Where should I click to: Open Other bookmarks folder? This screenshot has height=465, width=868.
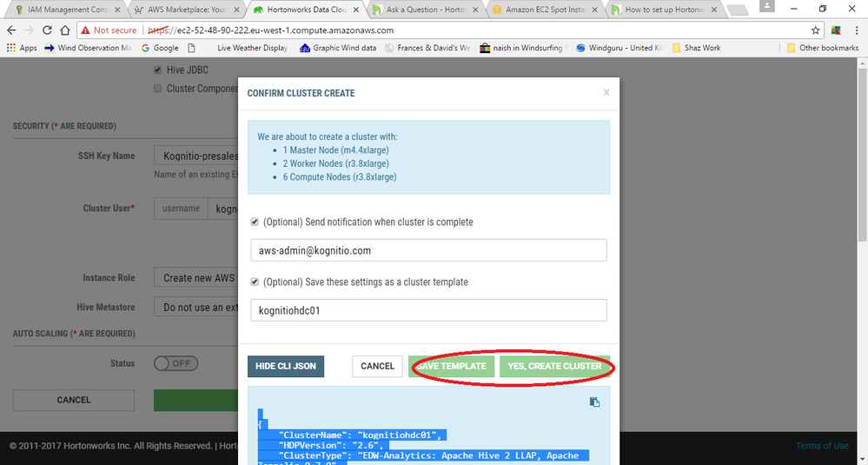[x=823, y=48]
